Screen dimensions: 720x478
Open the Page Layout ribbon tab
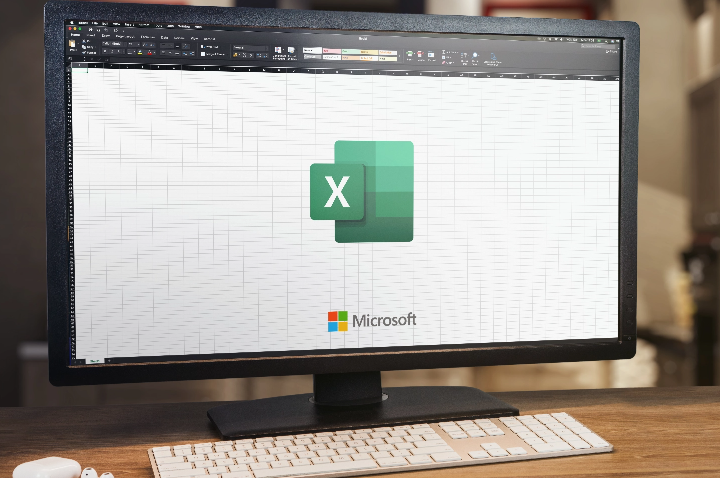[x=125, y=37]
